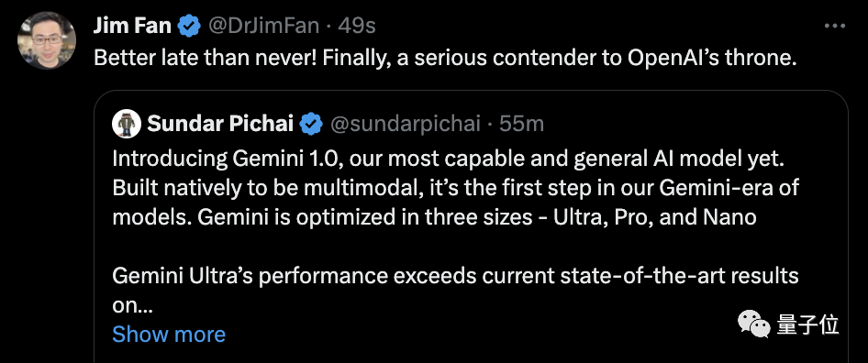Click the 49s tweet timestamp
Image resolution: width=868 pixels, height=363 pixels.
tap(357, 26)
